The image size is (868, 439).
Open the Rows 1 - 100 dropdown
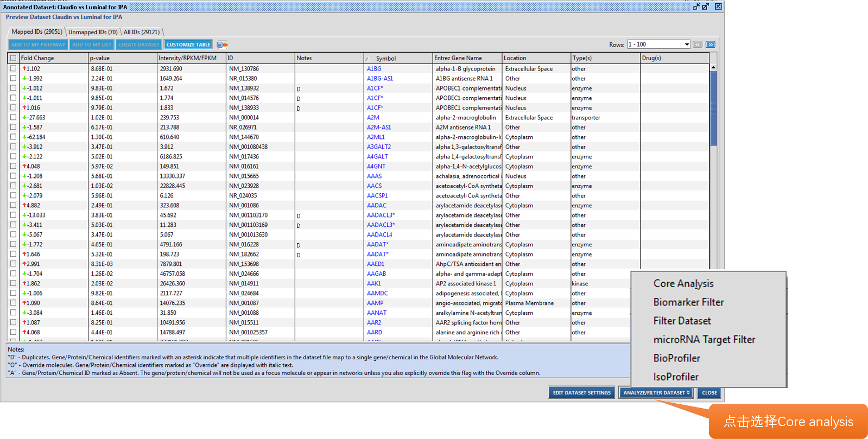[658, 44]
